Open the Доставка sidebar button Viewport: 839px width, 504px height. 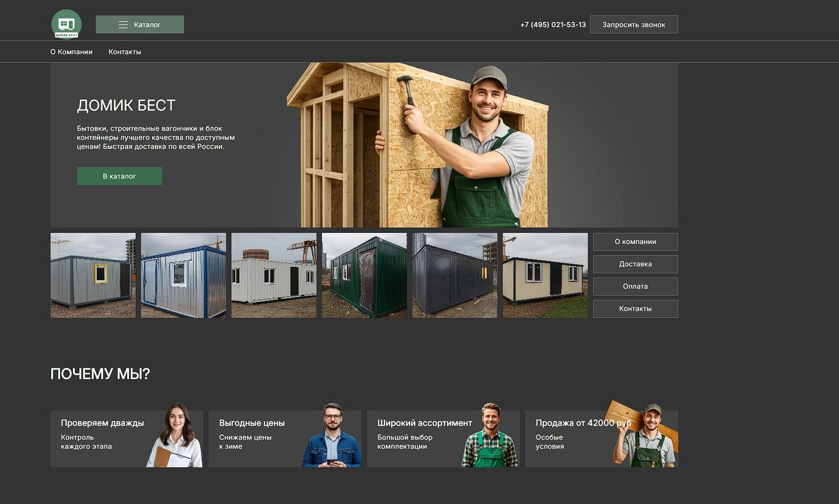click(x=635, y=264)
